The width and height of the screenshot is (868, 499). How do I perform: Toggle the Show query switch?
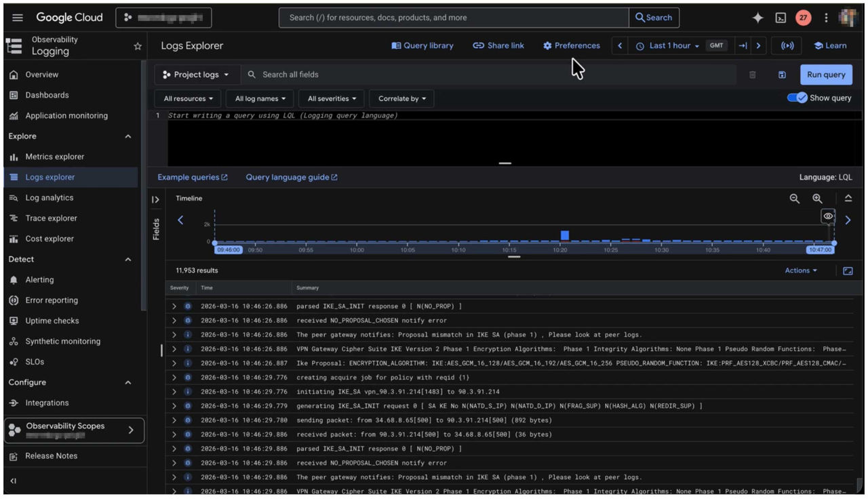[797, 98]
